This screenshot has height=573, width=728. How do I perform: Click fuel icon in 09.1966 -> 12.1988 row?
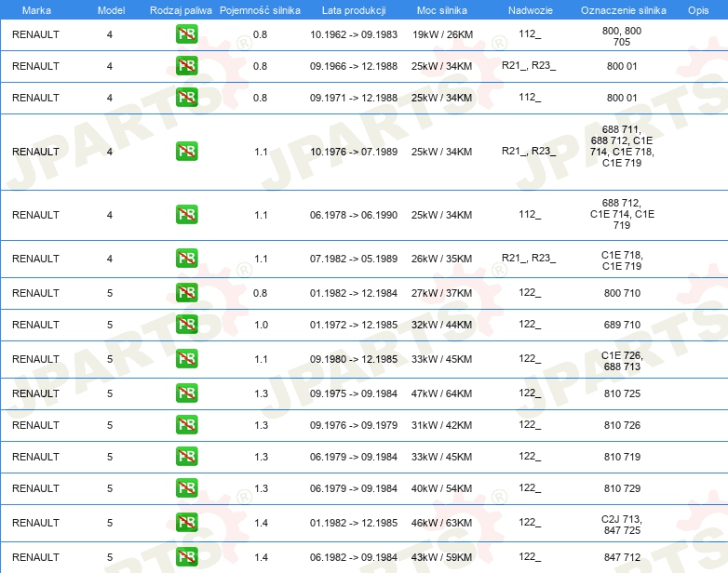click(x=186, y=66)
